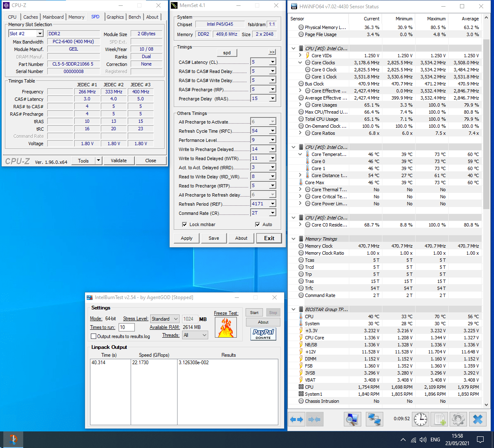Click the >> expand button in MemSet
This screenshot has width=494, height=448.
[x=272, y=52]
